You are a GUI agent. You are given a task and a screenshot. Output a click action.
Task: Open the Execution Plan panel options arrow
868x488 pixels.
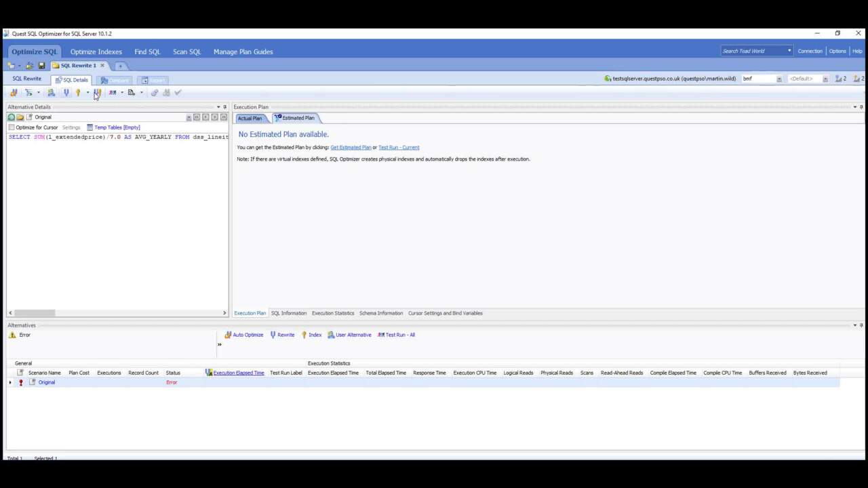tap(854, 107)
